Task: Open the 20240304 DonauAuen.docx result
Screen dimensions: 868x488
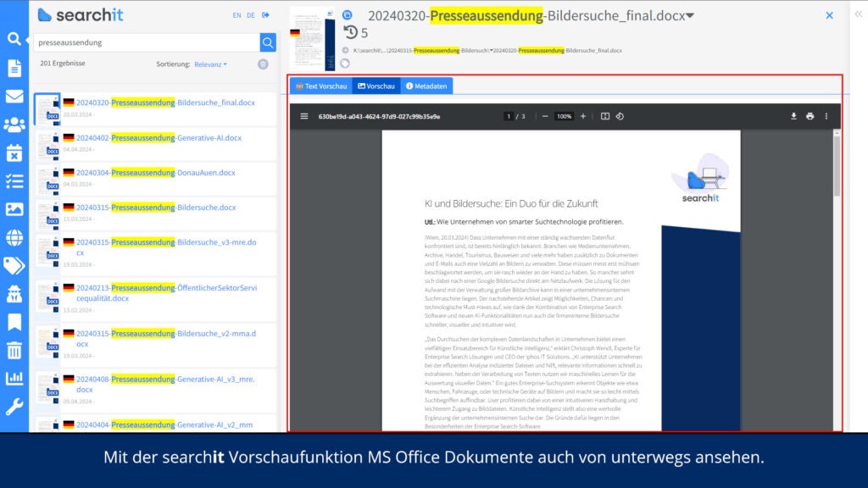Action: (x=155, y=173)
